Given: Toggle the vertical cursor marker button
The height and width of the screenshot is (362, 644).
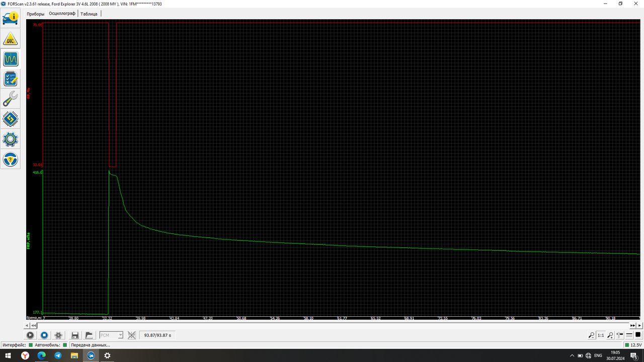Looking at the screenshot, I should pyautogui.click(x=620, y=335).
